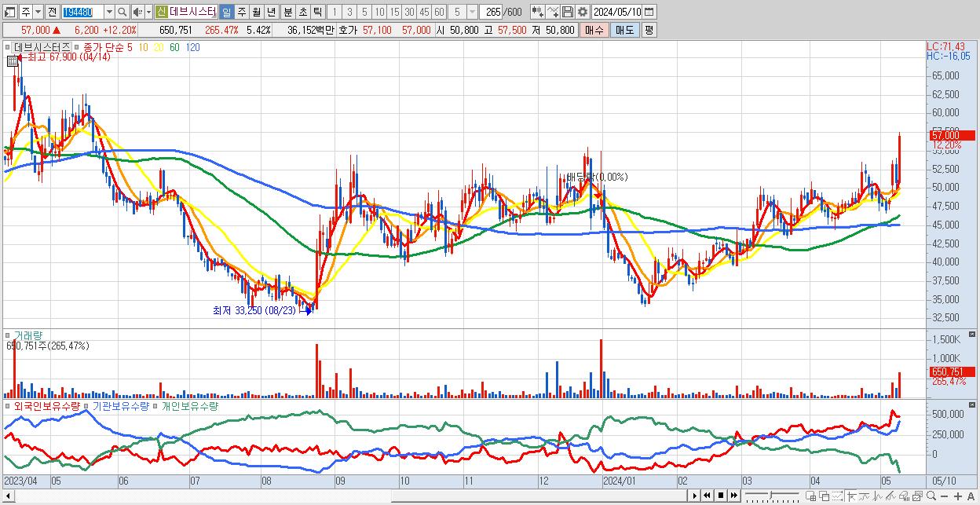Collapse investor holdings panel button
This screenshot has height=505, width=980.
point(973,406)
